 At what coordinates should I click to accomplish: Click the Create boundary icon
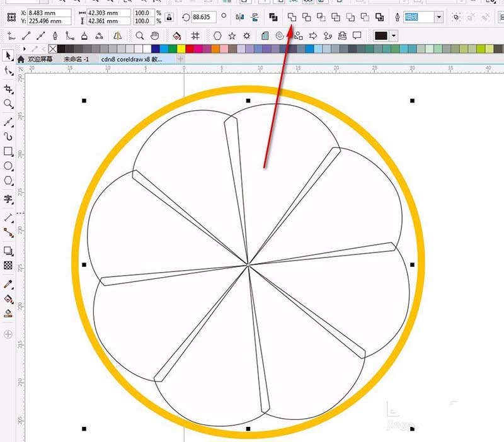coord(380,17)
